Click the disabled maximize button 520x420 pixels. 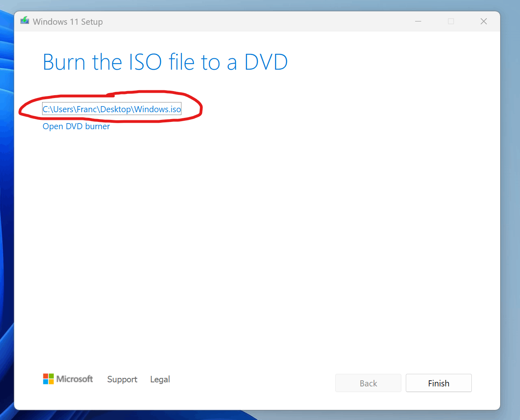451,21
